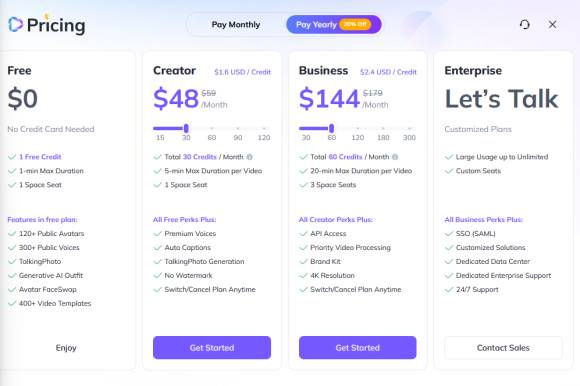Click the checkmark beside SSO (SAML)
Screen dimensions: 580x386
tap(449, 234)
